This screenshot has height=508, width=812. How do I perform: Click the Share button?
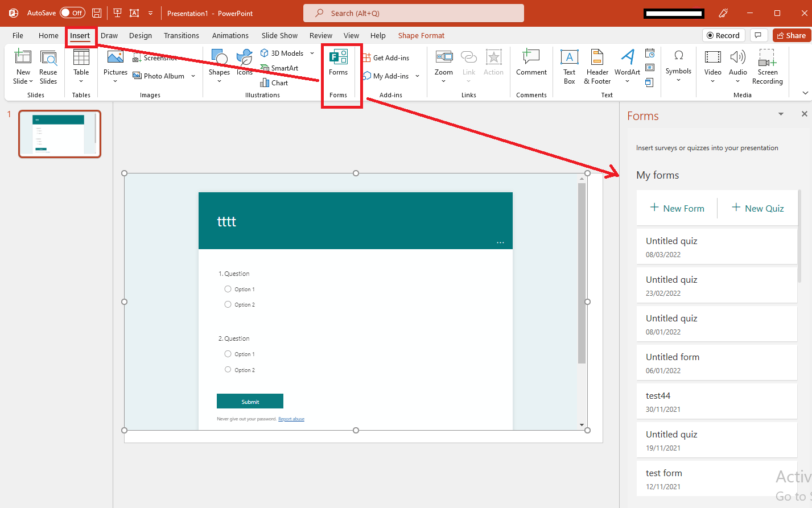(x=792, y=35)
